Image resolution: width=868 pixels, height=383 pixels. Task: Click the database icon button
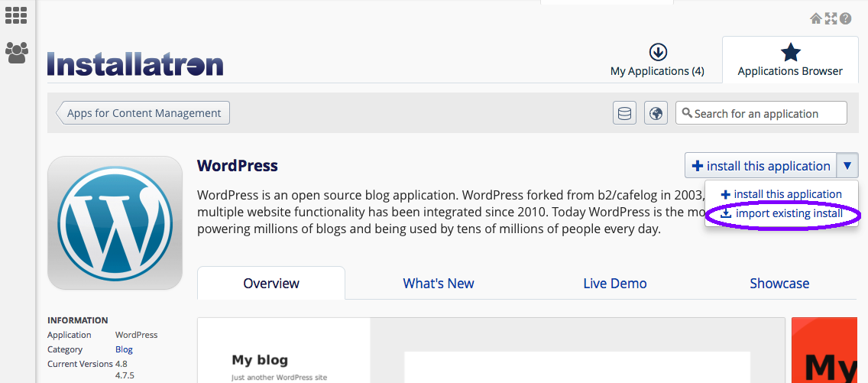[624, 113]
